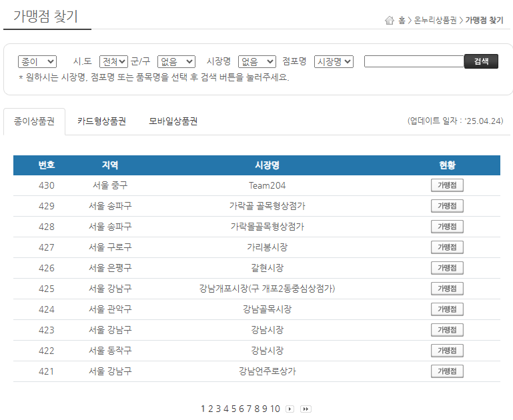This screenshot has height=420, width=513.
Task: Go to next page arrow icon
Action: click(x=290, y=409)
